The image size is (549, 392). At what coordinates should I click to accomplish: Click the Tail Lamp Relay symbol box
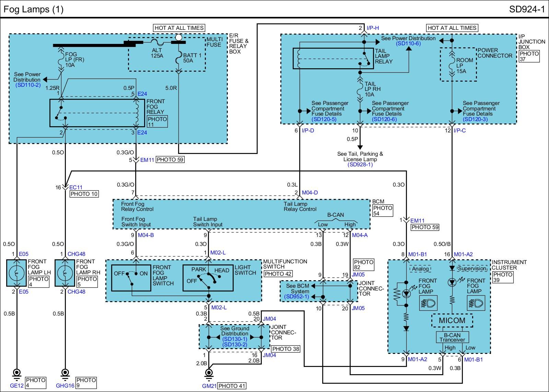point(333,58)
